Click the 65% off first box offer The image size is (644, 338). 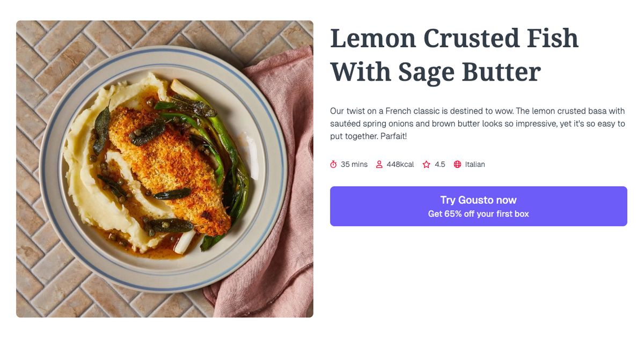coord(478,213)
